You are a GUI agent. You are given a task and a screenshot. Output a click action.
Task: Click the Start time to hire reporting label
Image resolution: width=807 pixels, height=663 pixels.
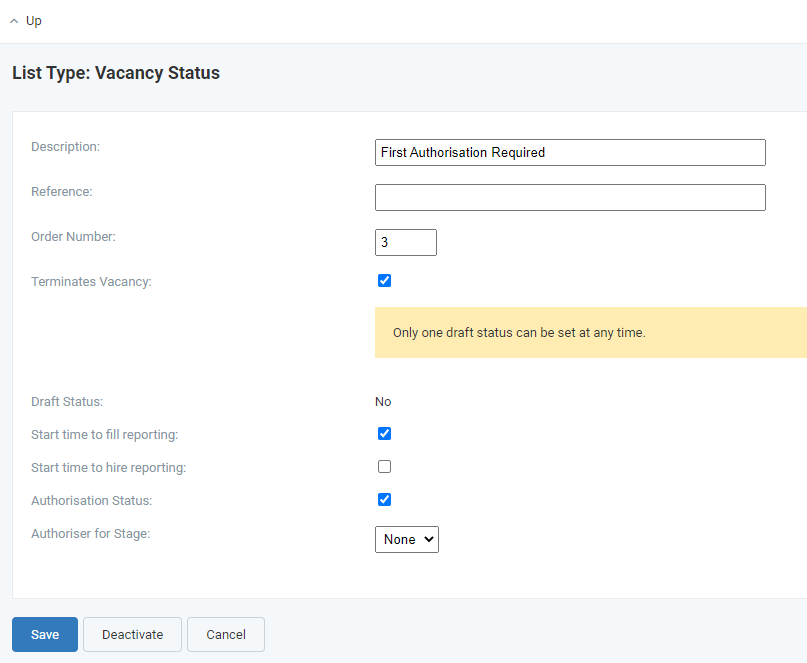point(109,467)
